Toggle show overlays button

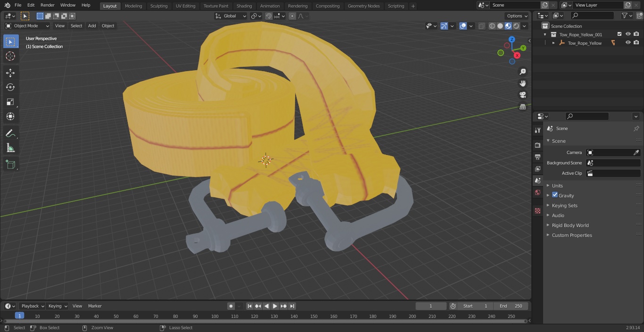463,26
